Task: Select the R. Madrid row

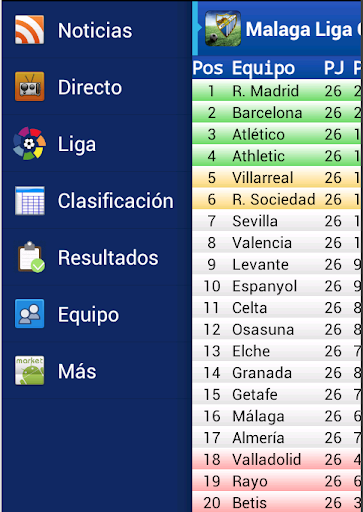Action: (277, 91)
